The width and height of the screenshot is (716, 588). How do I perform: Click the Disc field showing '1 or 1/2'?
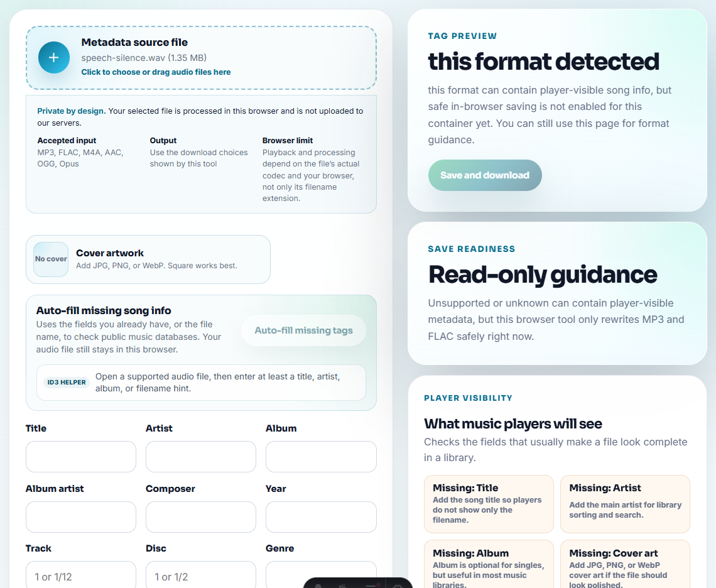(x=201, y=575)
